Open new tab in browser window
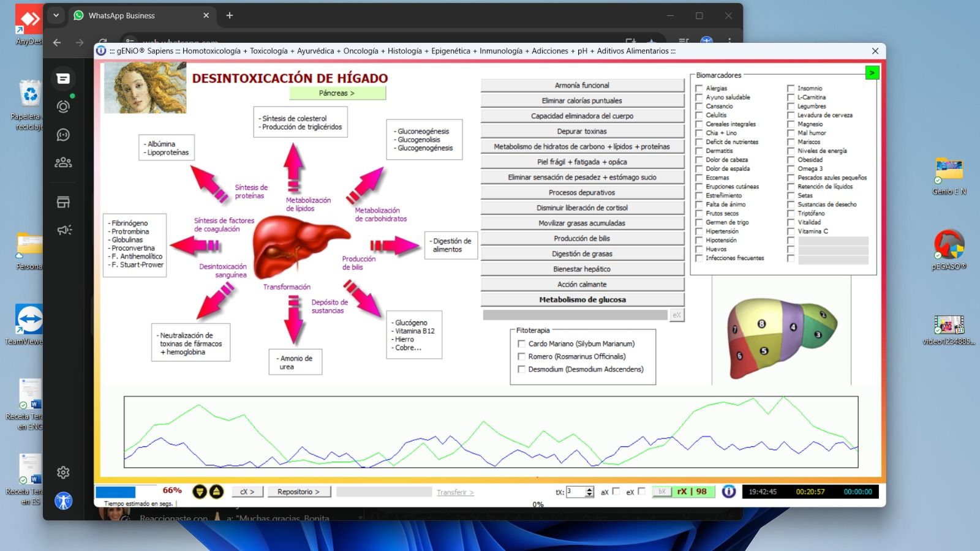The image size is (980, 551). [230, 15]
